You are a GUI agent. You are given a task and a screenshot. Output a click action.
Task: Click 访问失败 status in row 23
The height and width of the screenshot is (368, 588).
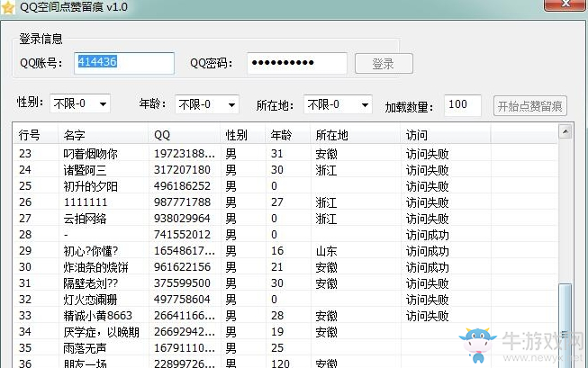pyautogui.click(x=428, y=154)
